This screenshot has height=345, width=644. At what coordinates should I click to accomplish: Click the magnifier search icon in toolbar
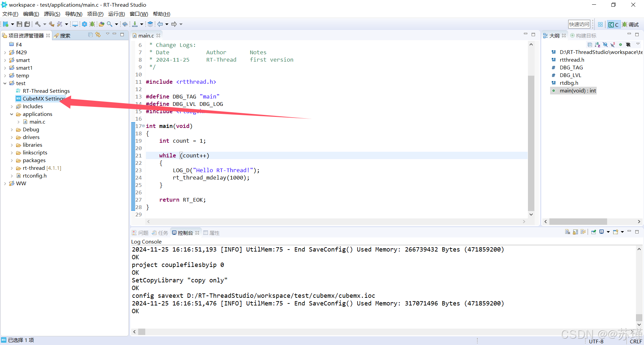coord(110,24)
